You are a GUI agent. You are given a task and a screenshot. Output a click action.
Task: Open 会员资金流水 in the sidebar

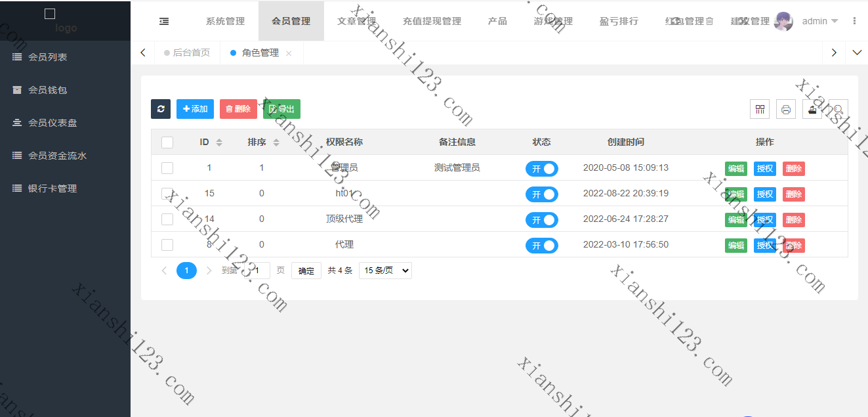click(65, 156)
